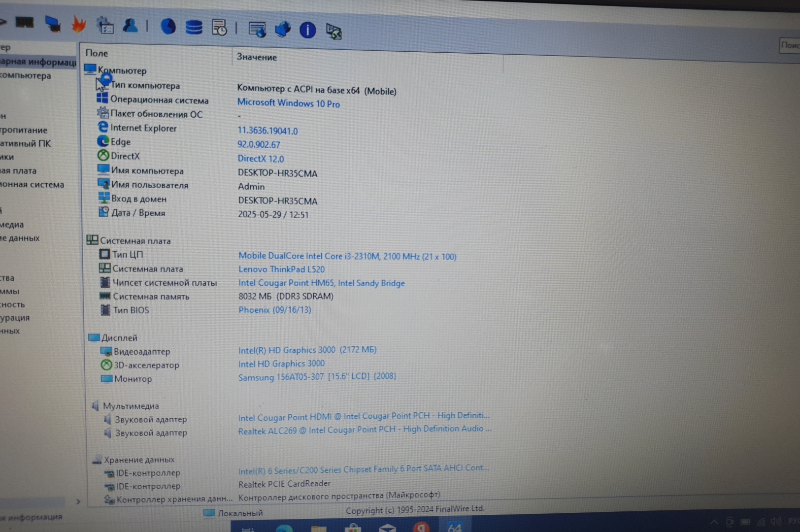Click the report with clock toolbar icon
The height and width of the screenshot is (532, 800).
[219, 28]
